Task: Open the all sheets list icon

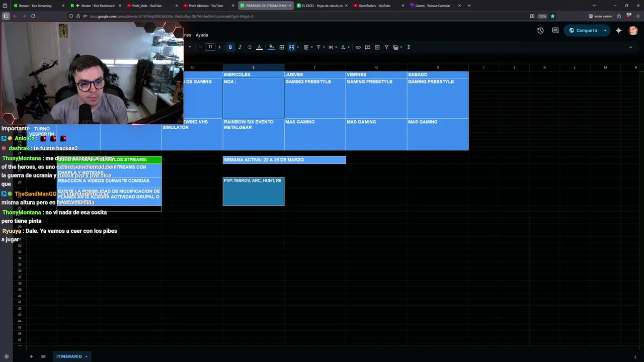Action: click(43, 356)
